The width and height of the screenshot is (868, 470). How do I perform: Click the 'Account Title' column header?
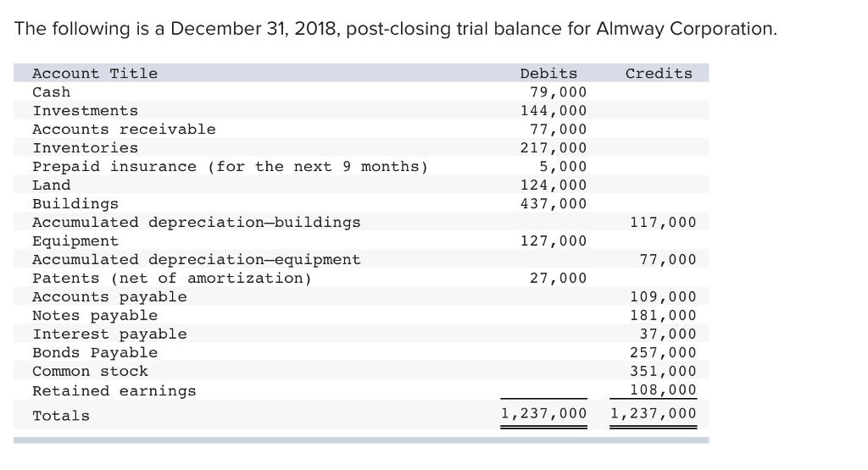95,74
